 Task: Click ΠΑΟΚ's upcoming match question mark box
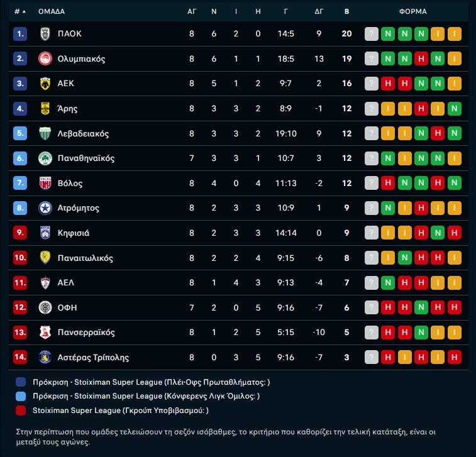(372, 34)
